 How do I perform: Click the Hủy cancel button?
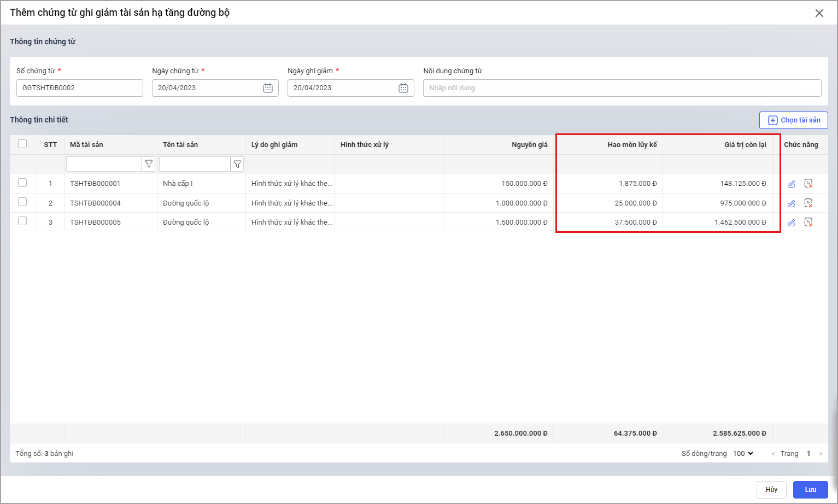(x=771, y=489)
